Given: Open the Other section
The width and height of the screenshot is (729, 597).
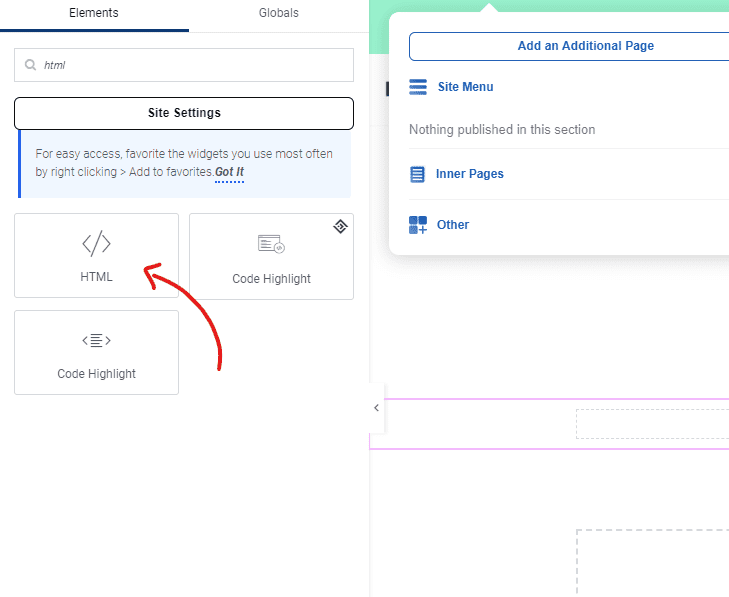Looking at the screenshot, I should [x=453, y=225].
